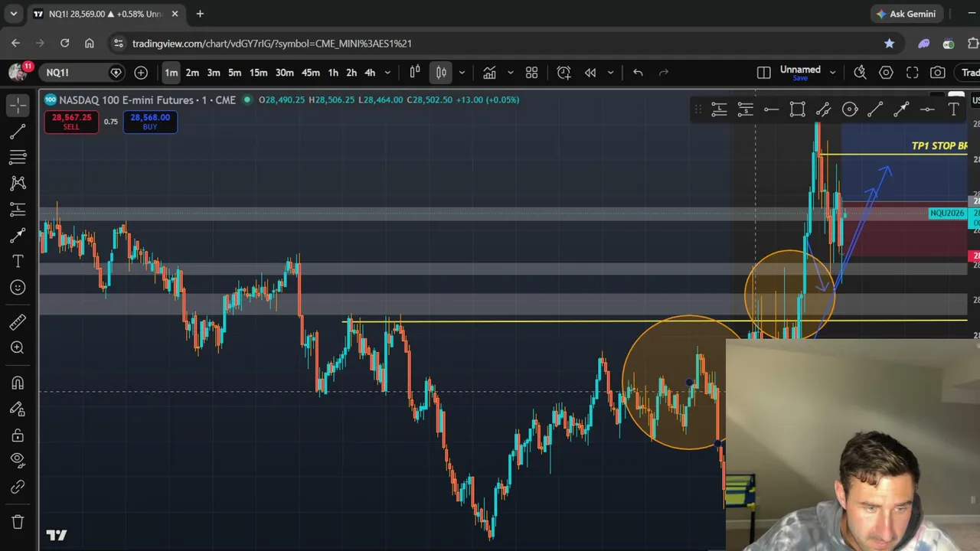Toggle hide all drawings eye icon
The height and width of the screenshot is (551, 980).
click(18, 461)
